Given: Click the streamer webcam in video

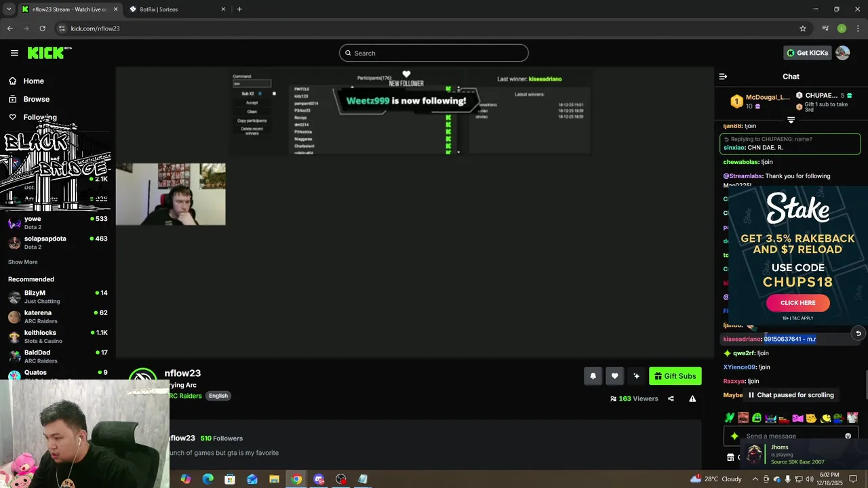Looking at the screenshot, I should point(170,194).
